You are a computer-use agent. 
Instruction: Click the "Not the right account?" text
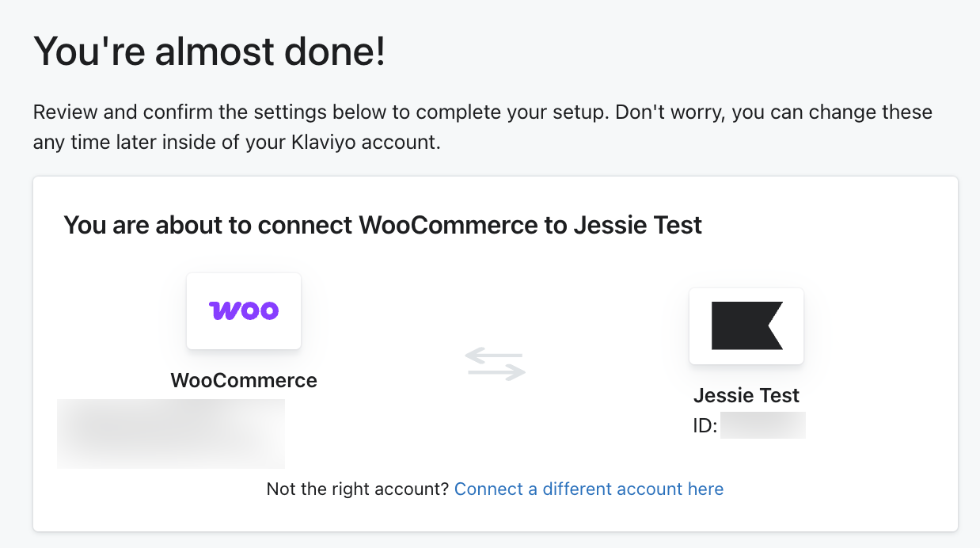point(358,489)
